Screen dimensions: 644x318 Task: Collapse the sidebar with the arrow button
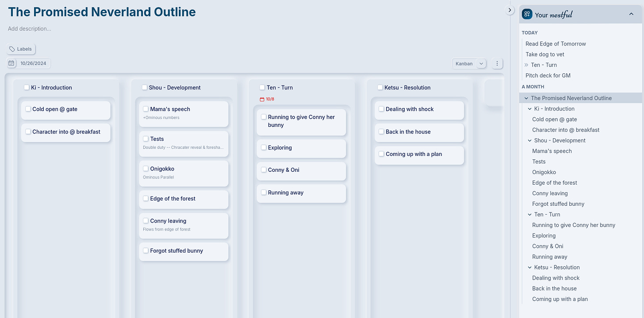[510, 10]
